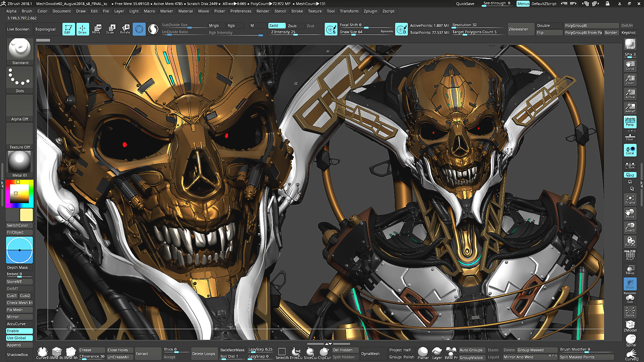The width and height of the screenshot is (644, 362).
Task: Adjust the Draw Size slider
Action: (x=366, y=32)
